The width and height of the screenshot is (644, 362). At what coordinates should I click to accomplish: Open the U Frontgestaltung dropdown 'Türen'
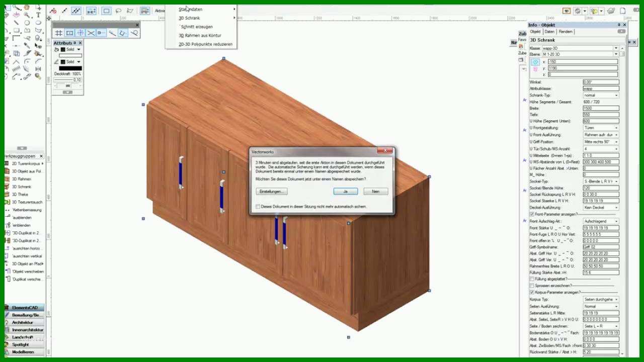click(601, 128)
